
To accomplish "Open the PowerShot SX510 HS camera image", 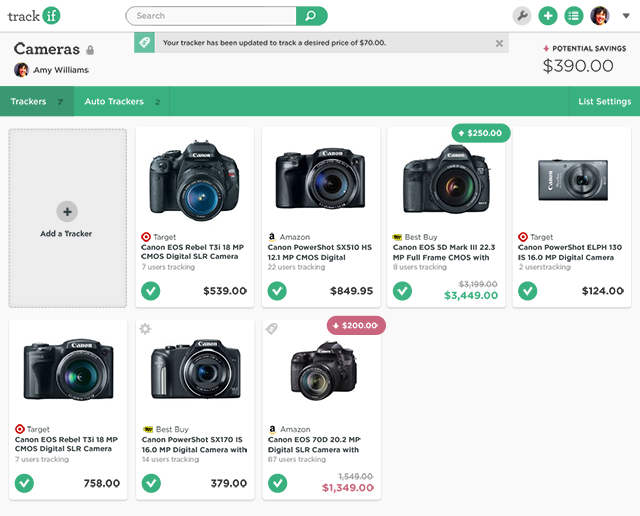I will tap(321, 178).
